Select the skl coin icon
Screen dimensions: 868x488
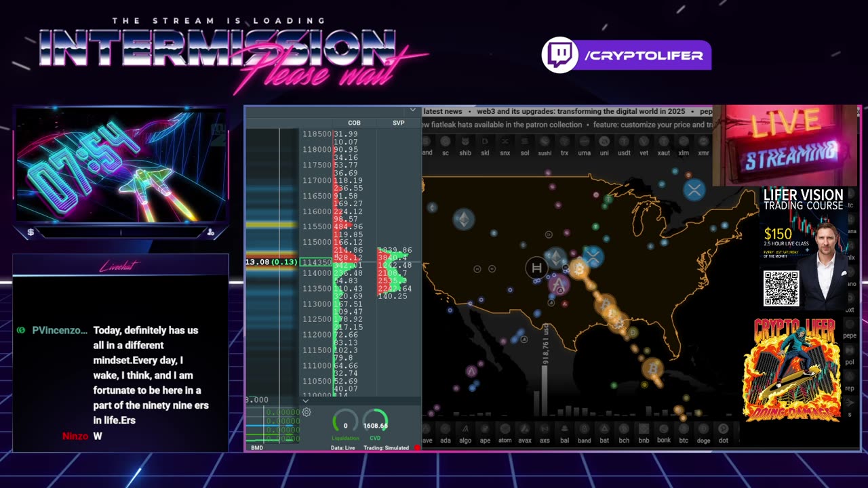coord(485,142)
